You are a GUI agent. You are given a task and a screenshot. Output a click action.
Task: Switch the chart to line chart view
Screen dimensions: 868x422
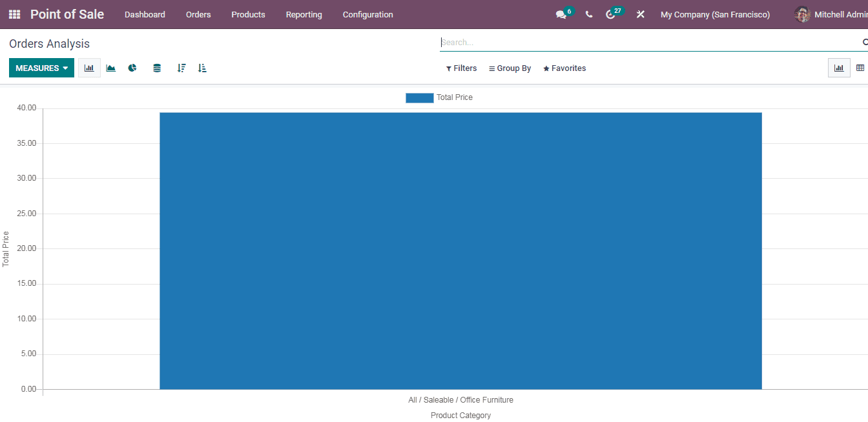(110, 67)
